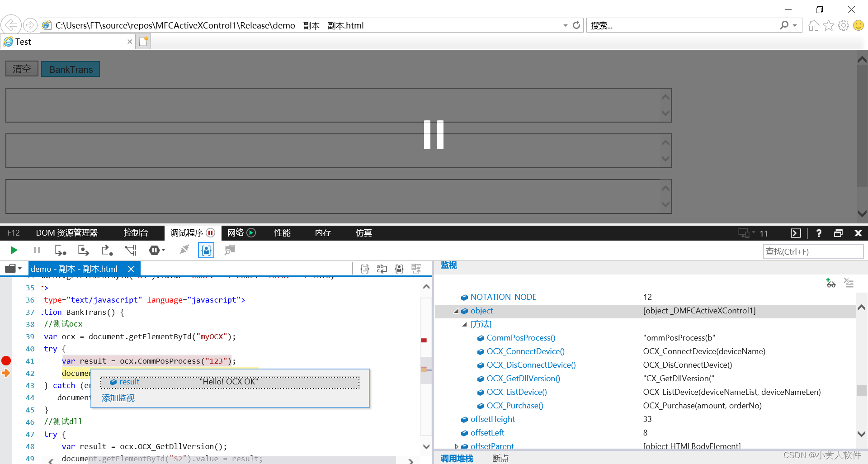Collapse the [方法] node
Image resolution: width=868 pixels, height=464 pixels.
[464, 324]
